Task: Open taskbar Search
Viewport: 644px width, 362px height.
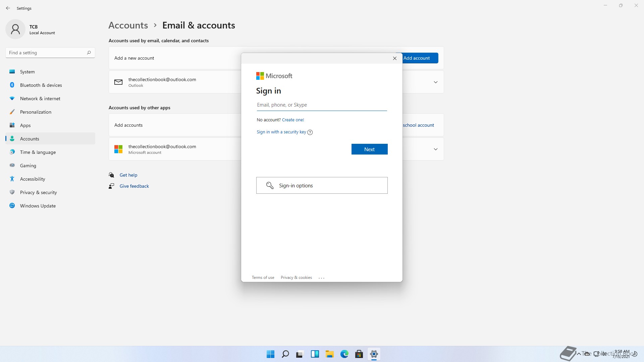Action: click(x=285, y=354)
